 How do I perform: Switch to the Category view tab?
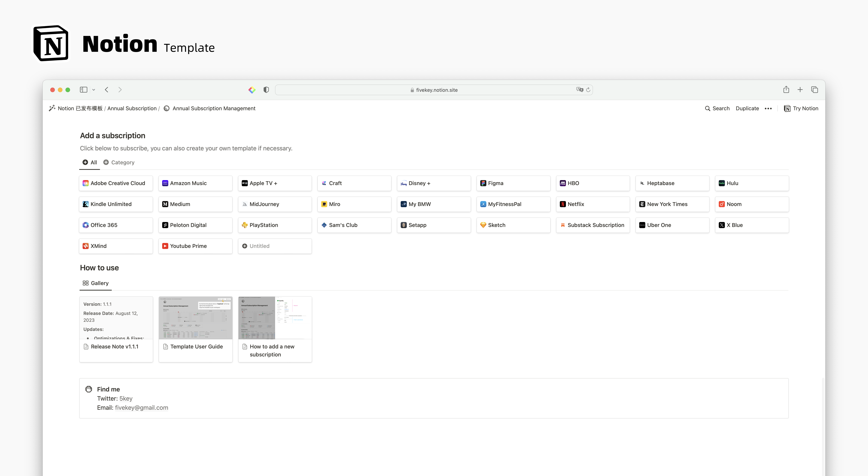pyautogui.click(x=119, y=162)
